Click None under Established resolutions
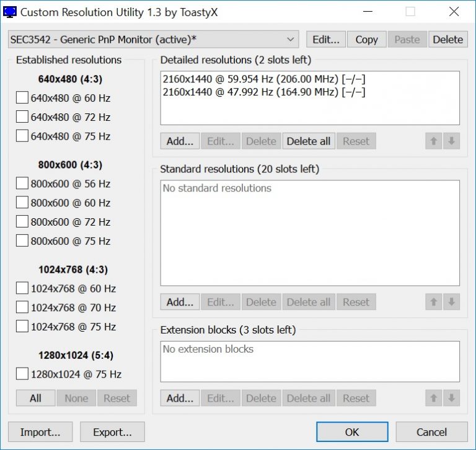 [x=76, y=398]
